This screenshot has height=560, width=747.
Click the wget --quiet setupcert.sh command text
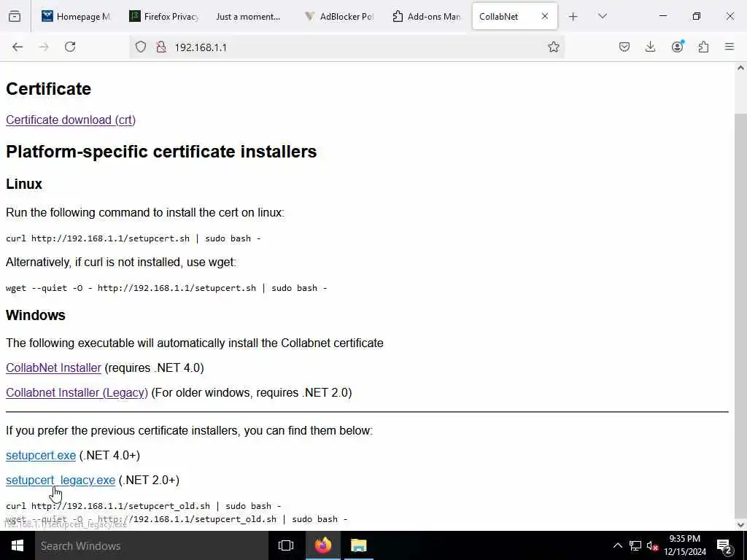point(166,288)
